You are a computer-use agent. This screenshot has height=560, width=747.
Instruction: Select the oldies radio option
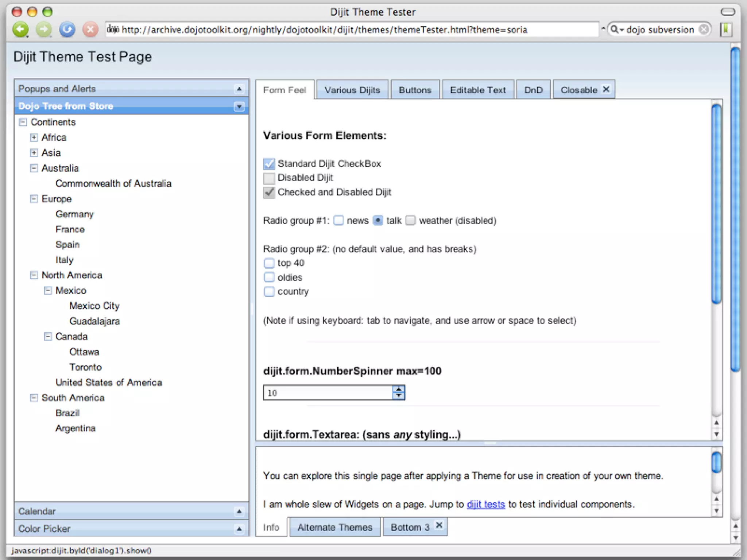269,277
